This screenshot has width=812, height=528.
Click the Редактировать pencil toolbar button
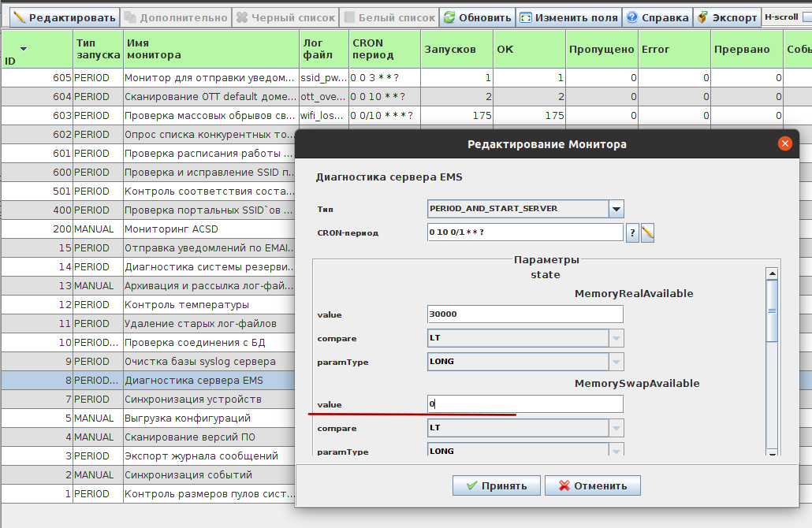[61, 17]
